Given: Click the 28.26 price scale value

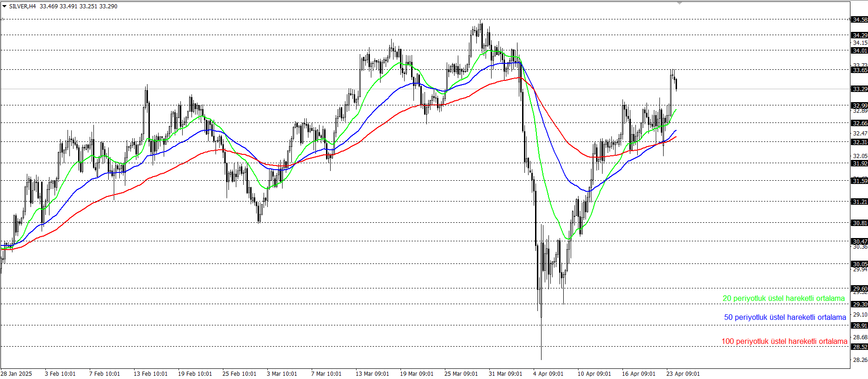Looking at the screenshot, I should (x=860, y=360).
